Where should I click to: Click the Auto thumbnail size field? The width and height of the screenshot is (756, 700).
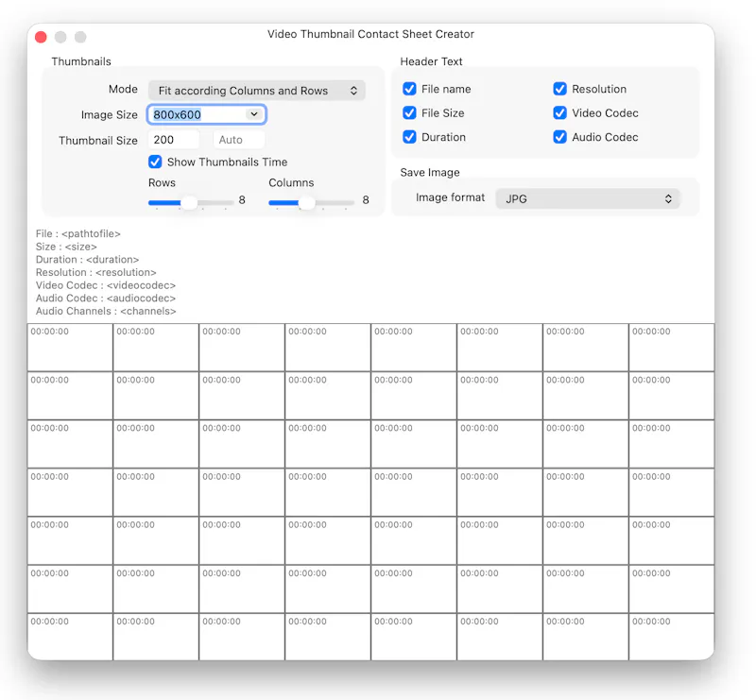pyautogui.click(x=239, y=140)
